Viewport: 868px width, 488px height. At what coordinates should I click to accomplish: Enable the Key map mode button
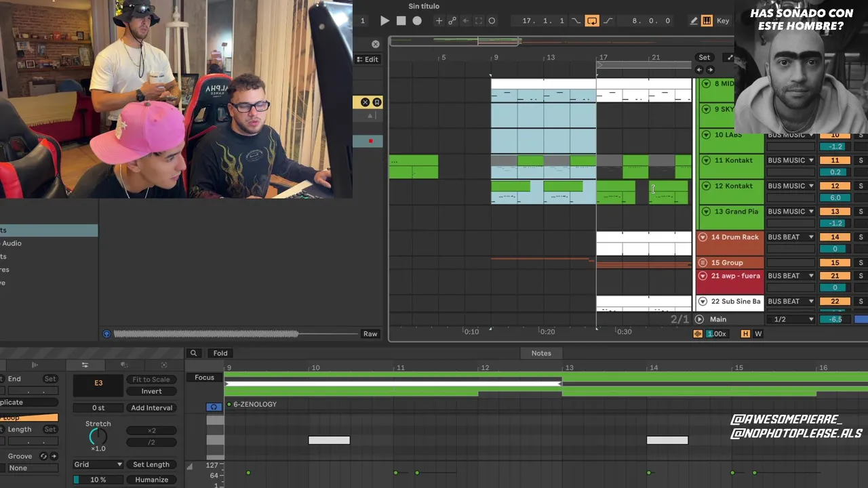(723, 21)
